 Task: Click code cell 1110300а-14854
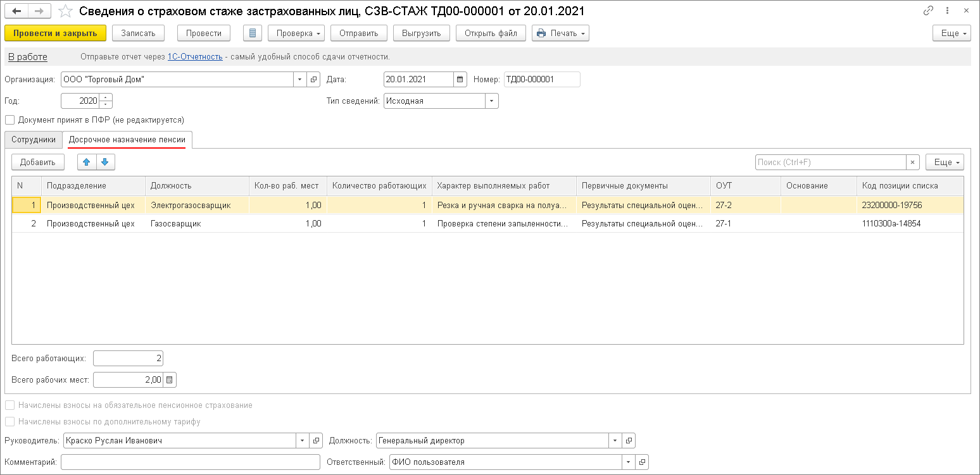click(x=910, y=223)
